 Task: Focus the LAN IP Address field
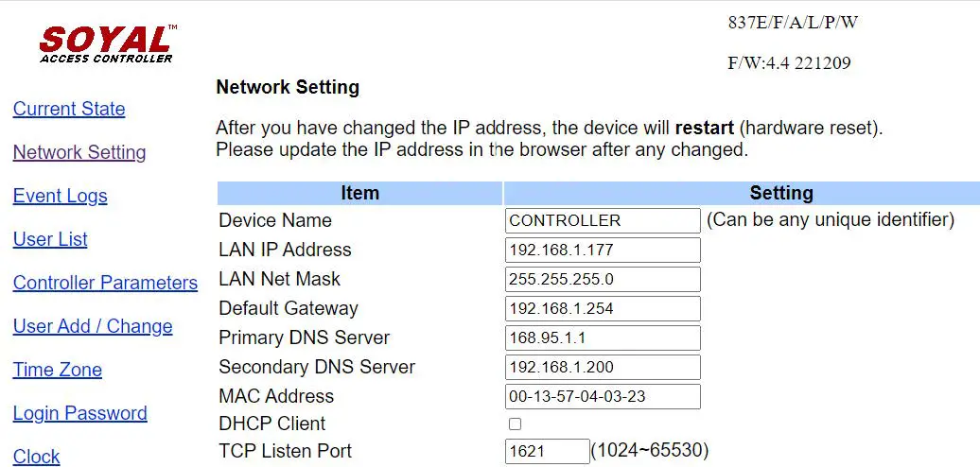coord(603,250)
